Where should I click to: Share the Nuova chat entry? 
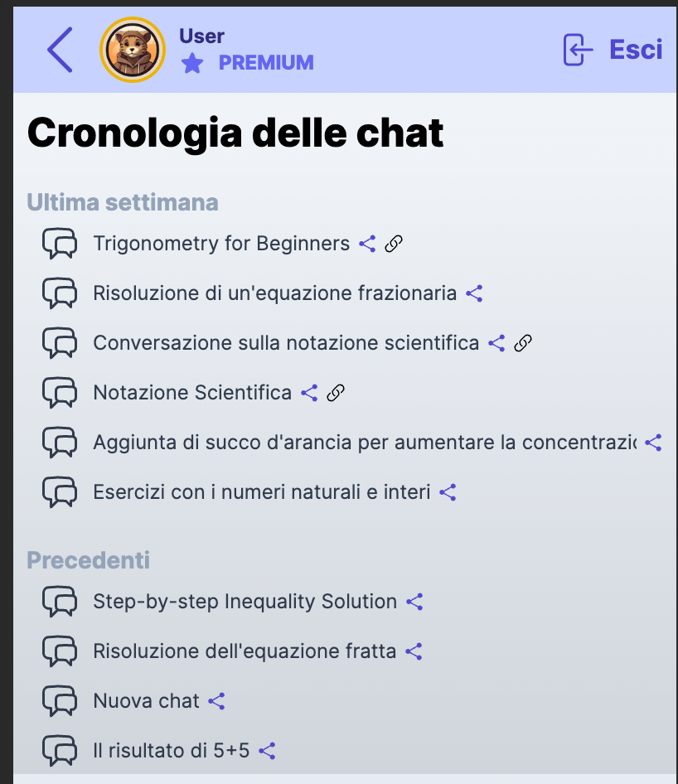tap(216, 701)
